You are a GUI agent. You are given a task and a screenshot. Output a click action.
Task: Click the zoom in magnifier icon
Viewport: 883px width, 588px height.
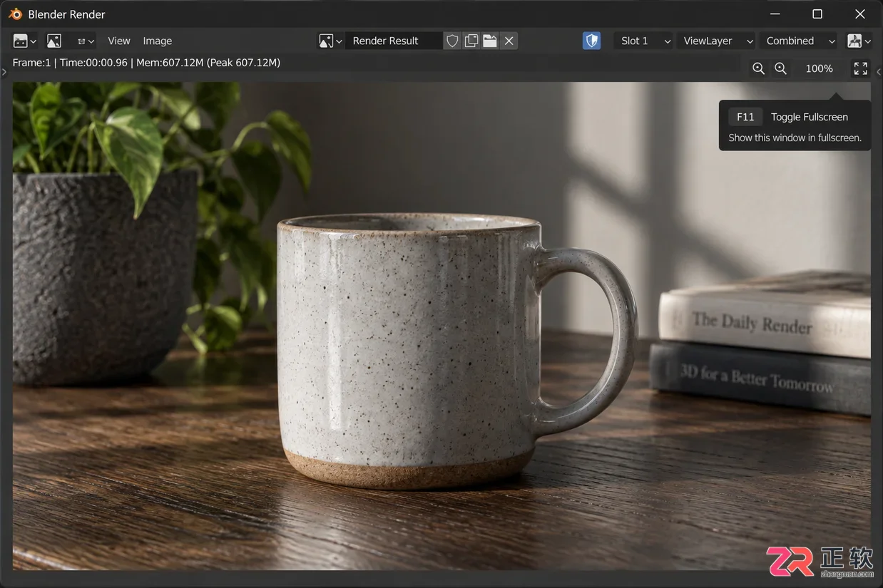[759, 68]
